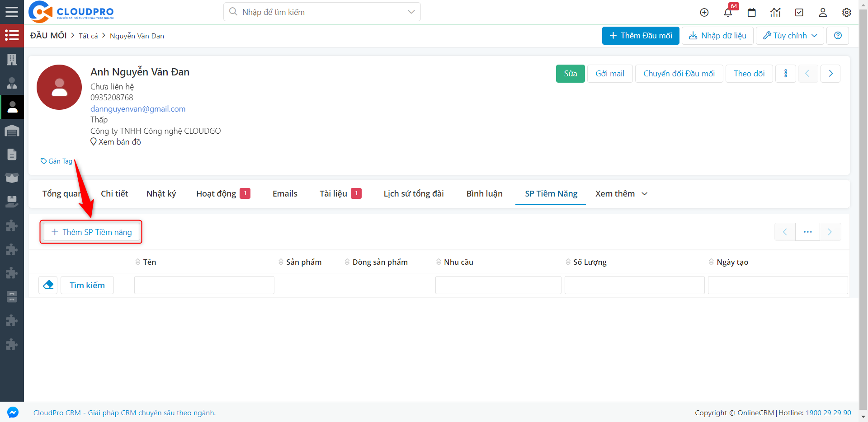This screenshot has height=422, width=868.
Task: Click the Gán Tag link
Action: [x=57, y=161]
